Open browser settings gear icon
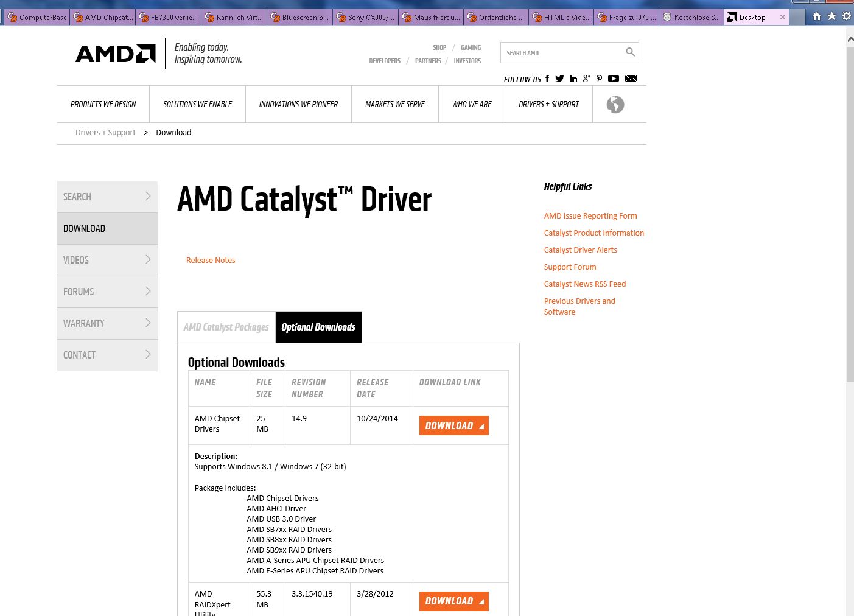The height and width of the screenshot is (616, 854). pos(846,16)
